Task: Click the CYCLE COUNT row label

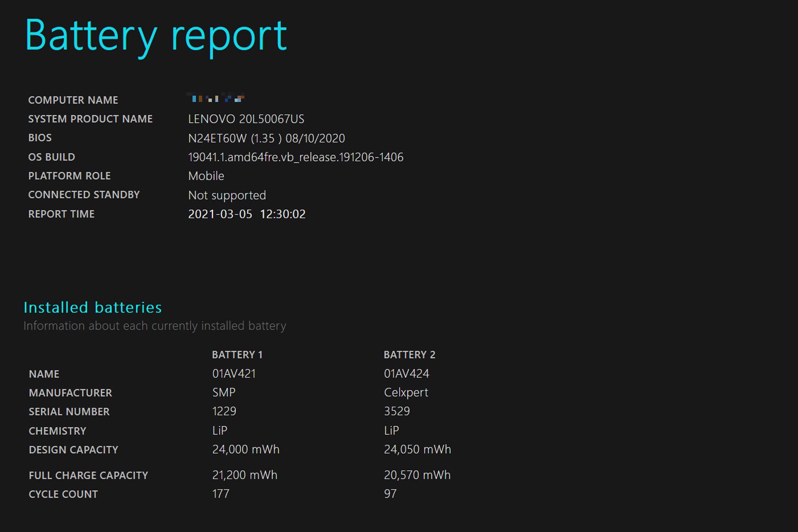Action: [x=63, y=495]
